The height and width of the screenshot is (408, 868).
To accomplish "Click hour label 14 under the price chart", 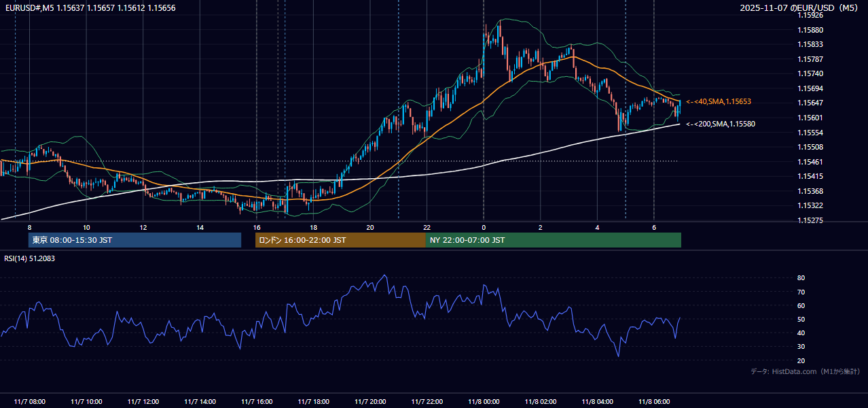I will coord(200,227).
